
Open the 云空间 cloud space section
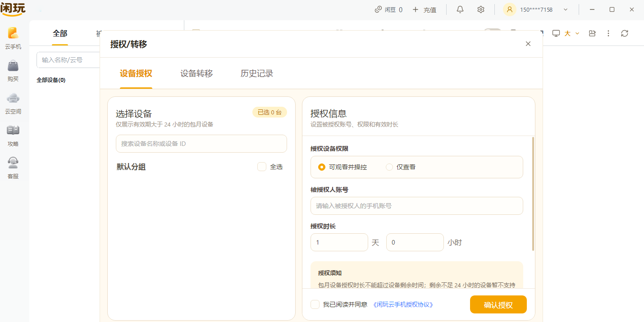pos(13,103)
